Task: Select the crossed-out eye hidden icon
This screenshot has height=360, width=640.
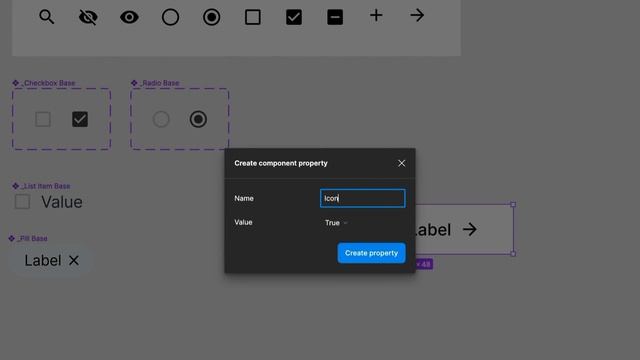Action: (x=88, y=17)
